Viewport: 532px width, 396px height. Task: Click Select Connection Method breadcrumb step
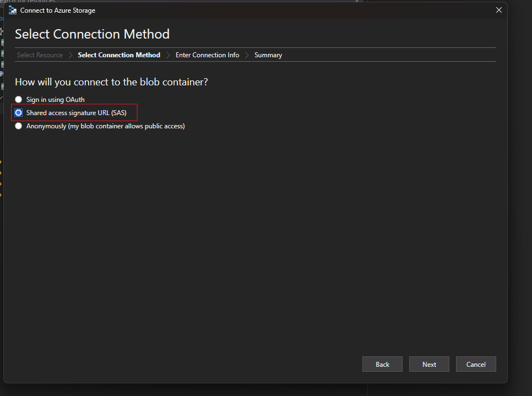tap(119, 55)
